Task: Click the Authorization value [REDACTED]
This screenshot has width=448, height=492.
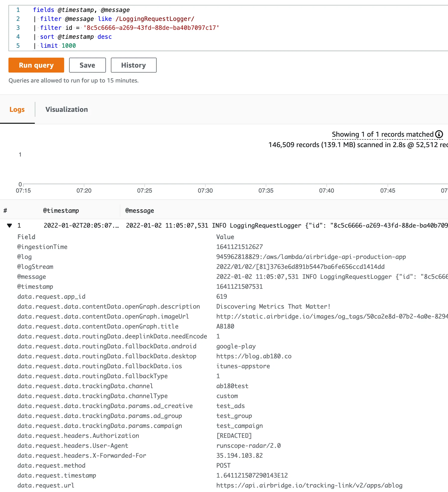Action: click(x=234, y=436)
